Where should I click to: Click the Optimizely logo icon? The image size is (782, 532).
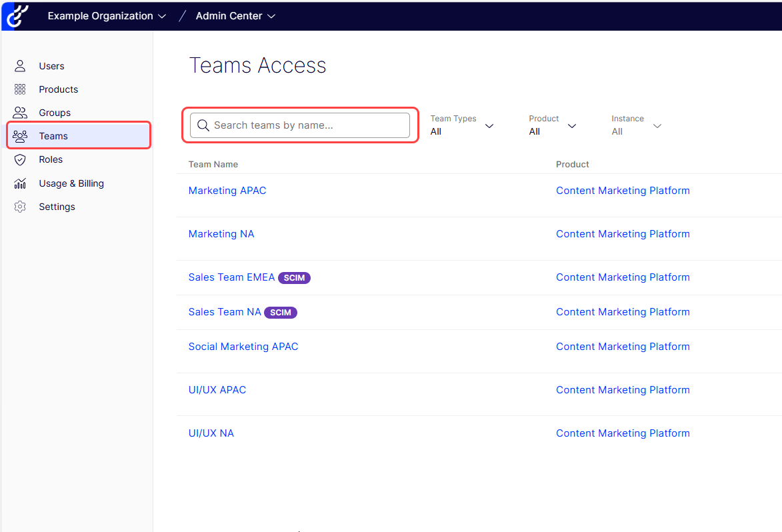click(x=16, y=16)
